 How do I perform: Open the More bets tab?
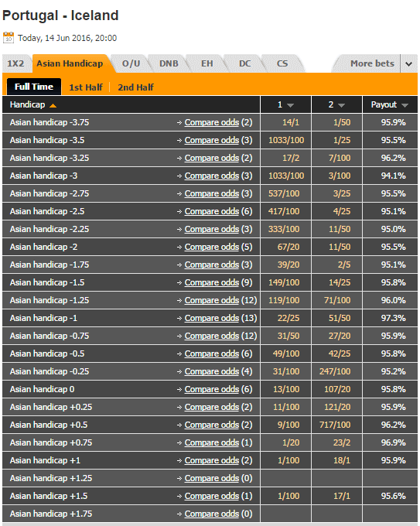(372, 63)
